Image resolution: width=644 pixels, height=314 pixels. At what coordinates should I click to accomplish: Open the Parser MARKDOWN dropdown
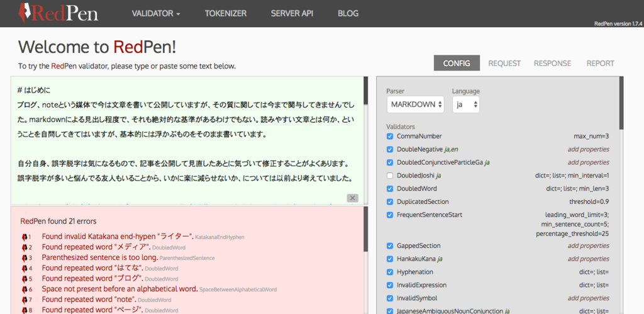(x=415, y=104)
